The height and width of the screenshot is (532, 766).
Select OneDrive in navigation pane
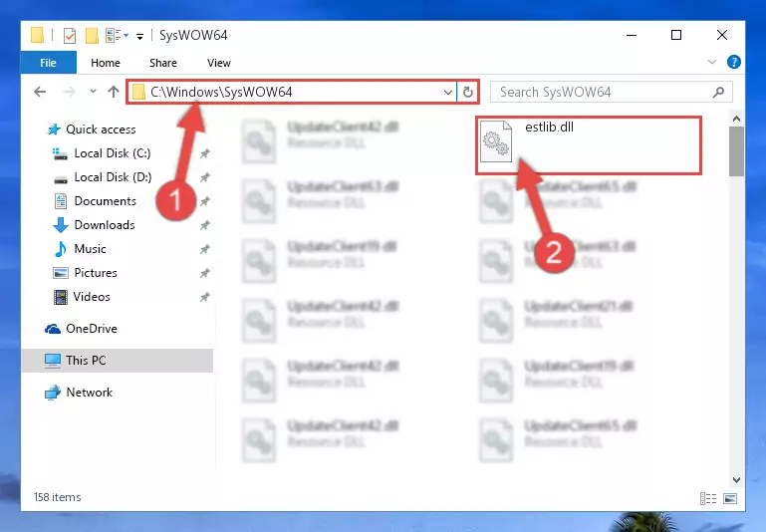point(92,329)
